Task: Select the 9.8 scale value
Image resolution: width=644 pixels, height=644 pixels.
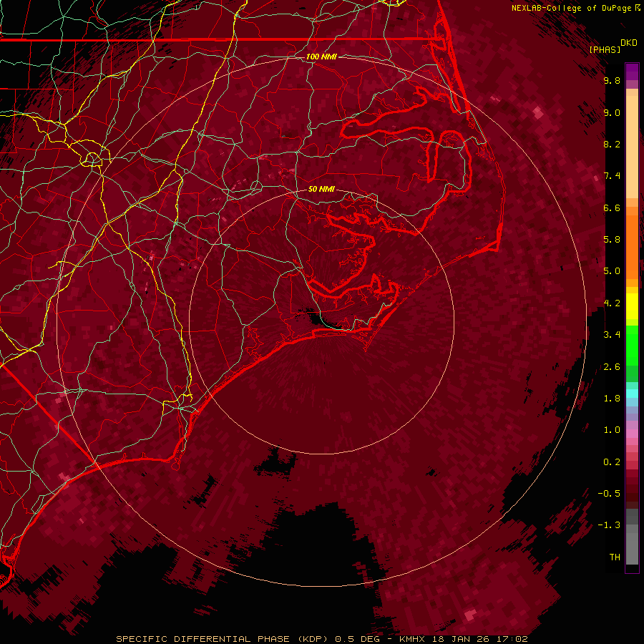Action: (612, 81)
